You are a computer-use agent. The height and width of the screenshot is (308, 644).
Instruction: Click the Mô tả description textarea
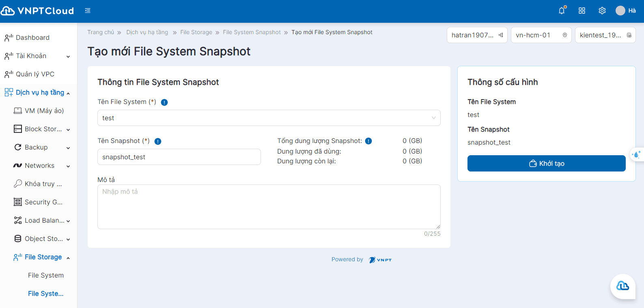point(269,207)
